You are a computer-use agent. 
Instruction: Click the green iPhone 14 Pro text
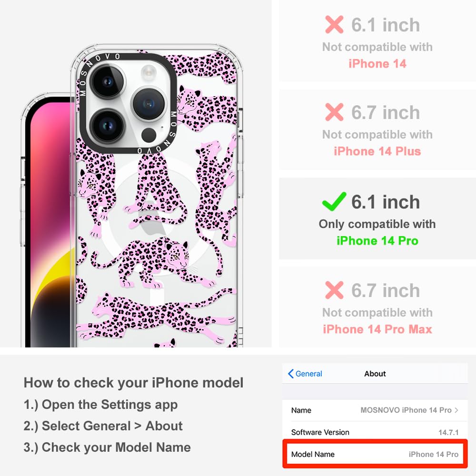pos(377,241)
